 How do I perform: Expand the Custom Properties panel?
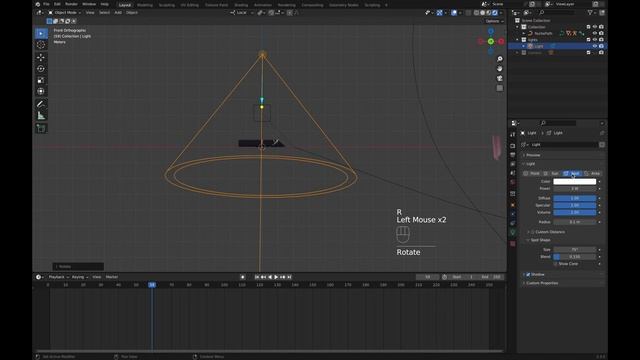(542, 283)
